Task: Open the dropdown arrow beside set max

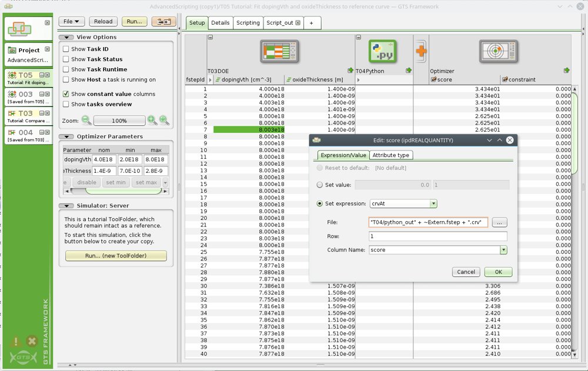Action: 165,182
